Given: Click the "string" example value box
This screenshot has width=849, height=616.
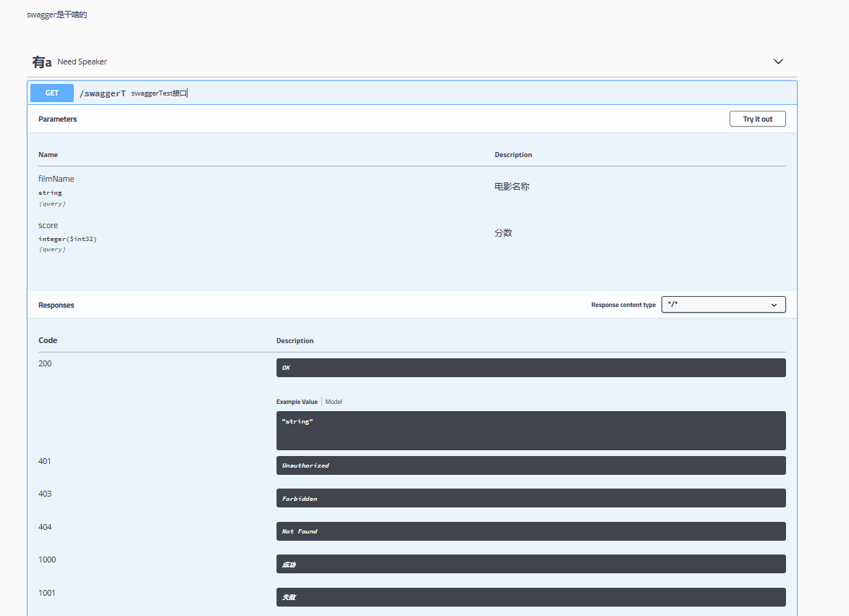Looking at the screenshot, I should (531, 431).
